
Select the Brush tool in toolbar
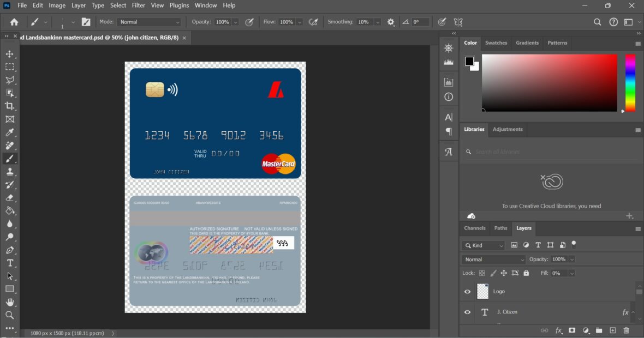[9, 159]
